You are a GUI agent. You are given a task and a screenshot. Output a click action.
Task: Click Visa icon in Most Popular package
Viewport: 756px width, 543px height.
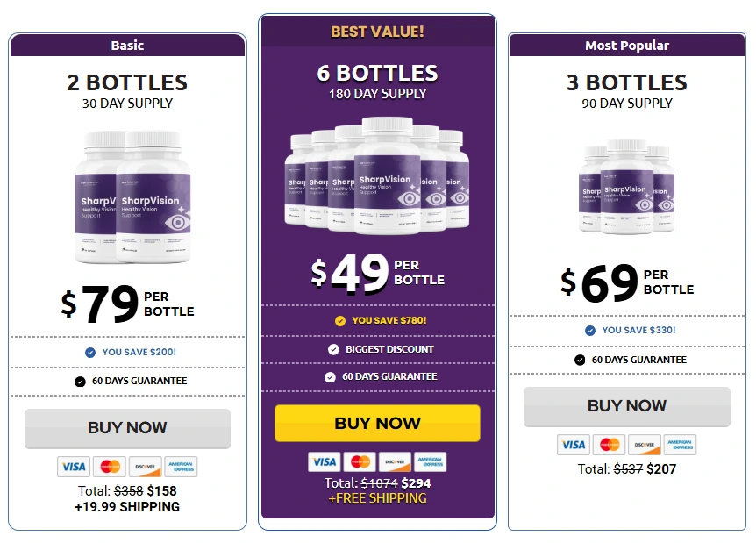pos(574,445)
